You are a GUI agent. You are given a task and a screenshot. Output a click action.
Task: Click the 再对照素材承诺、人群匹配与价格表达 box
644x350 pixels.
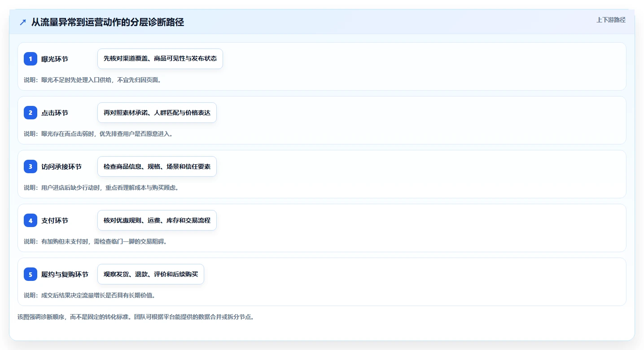tap(157, 113)
